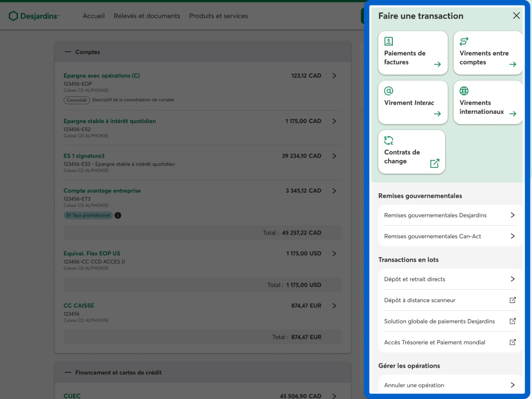
Task: Go to Accueil menu item
Action: tap(94, 16)
